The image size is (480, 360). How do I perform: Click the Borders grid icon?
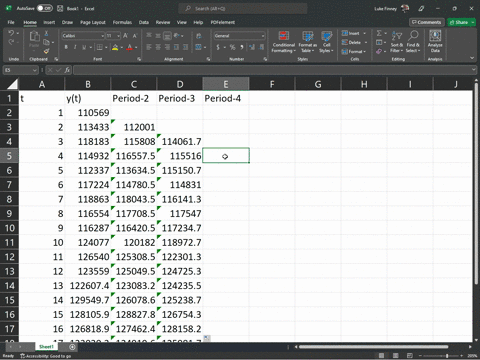tap(99, 47)
